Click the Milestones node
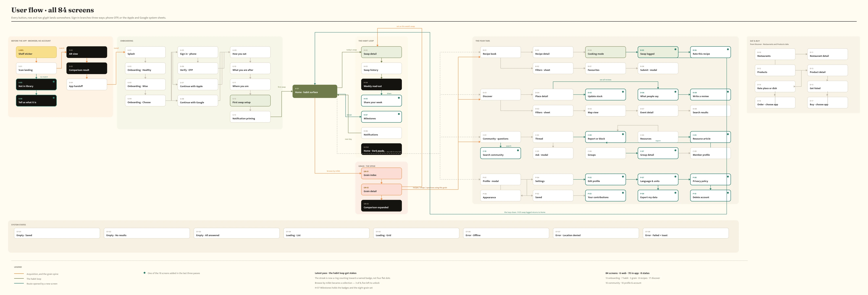This screenshot has width=868, height=295. pyautogui.click(x=382, y=117)
